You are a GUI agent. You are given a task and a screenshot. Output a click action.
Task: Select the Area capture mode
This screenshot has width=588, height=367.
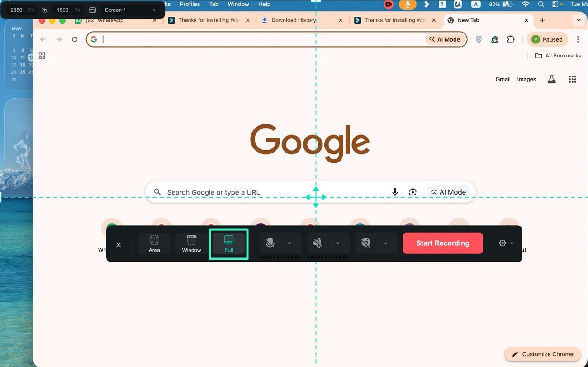coord(154,243)
